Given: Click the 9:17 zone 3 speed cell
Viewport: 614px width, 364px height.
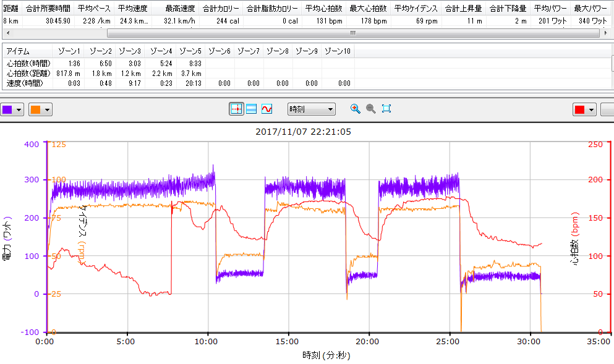Looking at the screenshot, I should point(134,83).
